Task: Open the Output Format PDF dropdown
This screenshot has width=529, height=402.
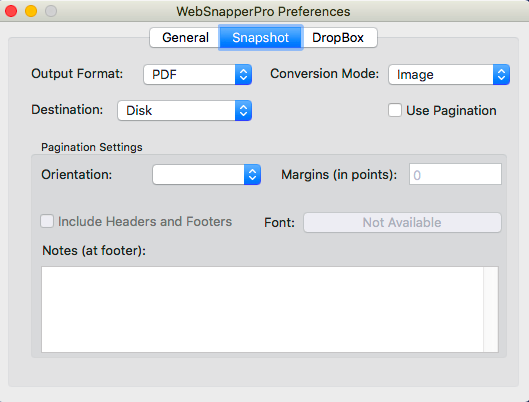Action: click(x=197, y=74)
